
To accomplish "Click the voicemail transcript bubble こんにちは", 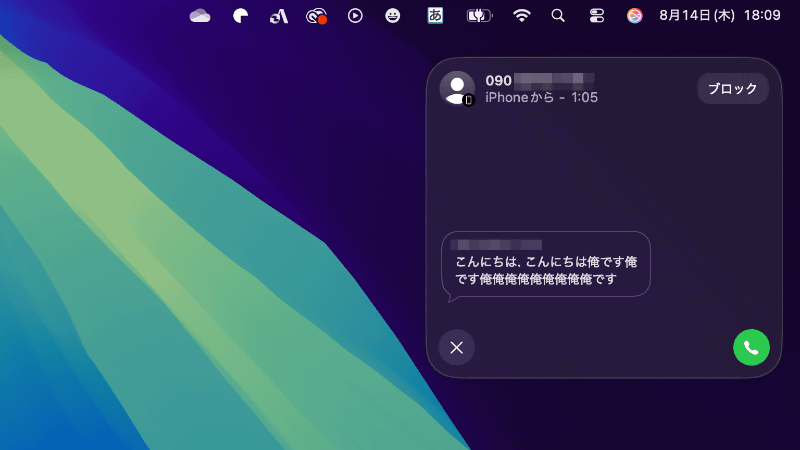I will pos(545,265).
